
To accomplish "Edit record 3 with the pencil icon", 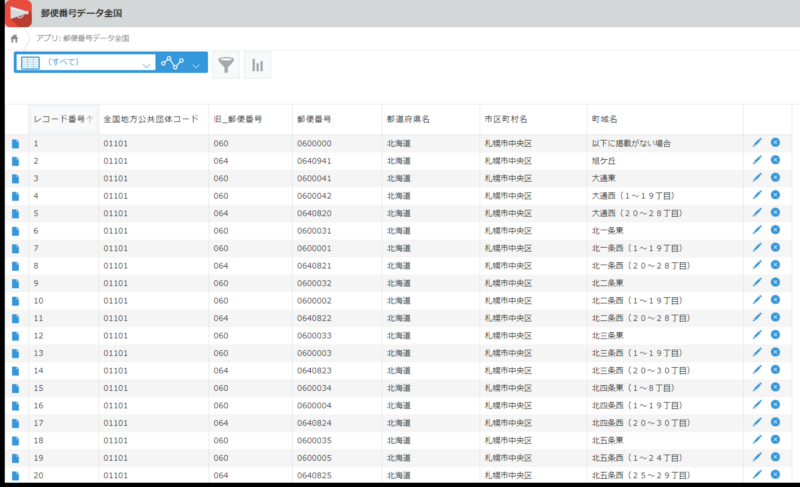I will tap(757, 178).
